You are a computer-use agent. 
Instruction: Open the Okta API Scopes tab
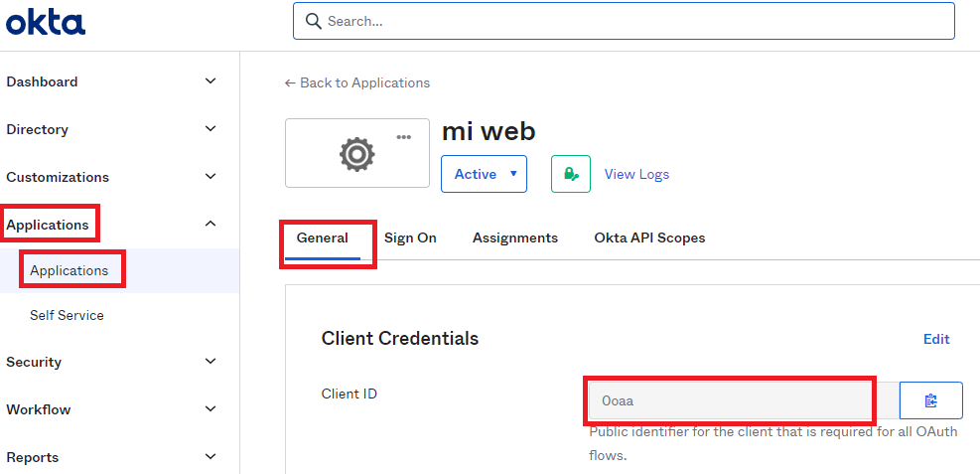point(650,238)
